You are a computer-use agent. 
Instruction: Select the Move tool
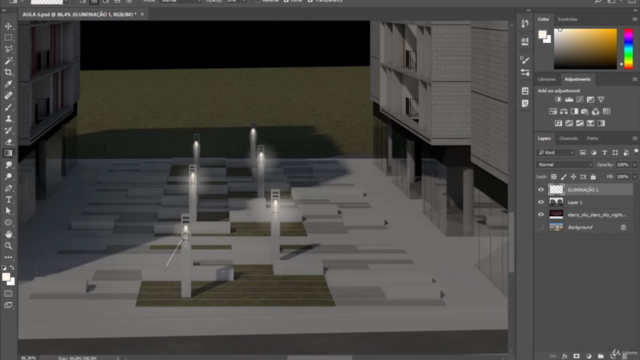coord(8,26)
